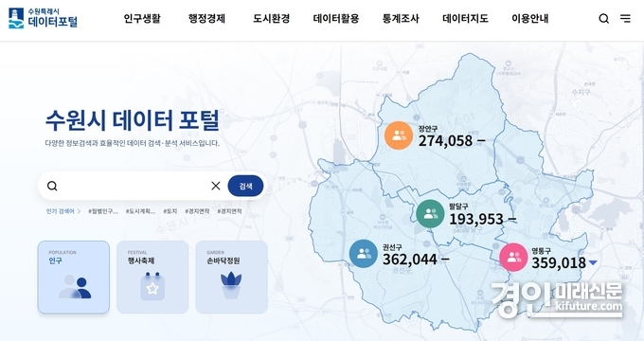Click the 수원시 데이터 포털 heading
The width and height of the screenshot is (644, 341).
coord(133,120)
